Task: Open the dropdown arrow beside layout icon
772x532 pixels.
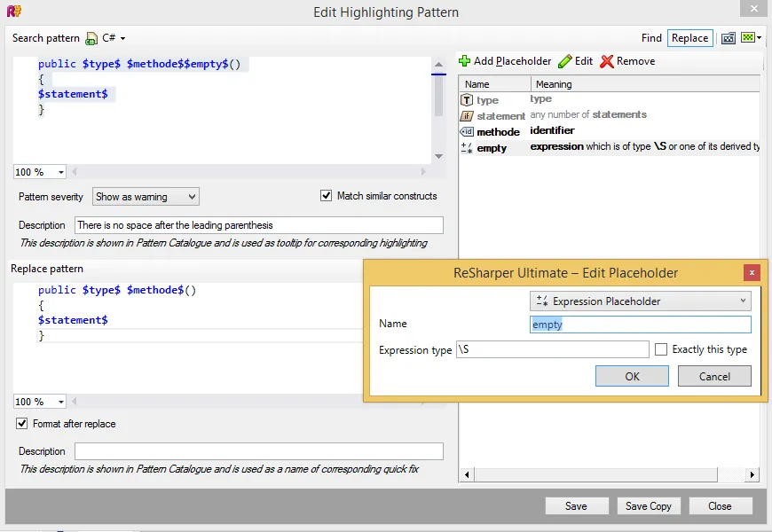Action: point(760,38)
